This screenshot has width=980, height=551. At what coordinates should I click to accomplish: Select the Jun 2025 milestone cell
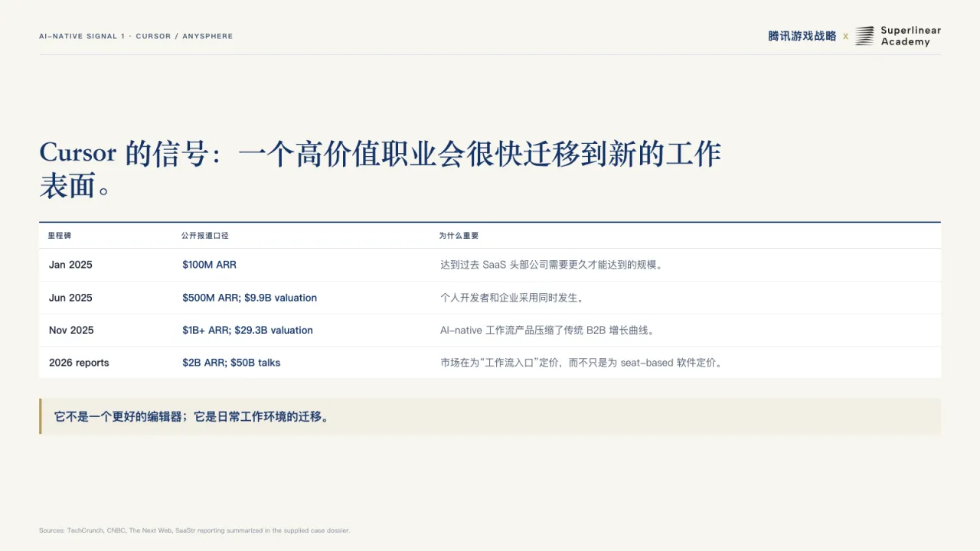click(x=70, y=298)
